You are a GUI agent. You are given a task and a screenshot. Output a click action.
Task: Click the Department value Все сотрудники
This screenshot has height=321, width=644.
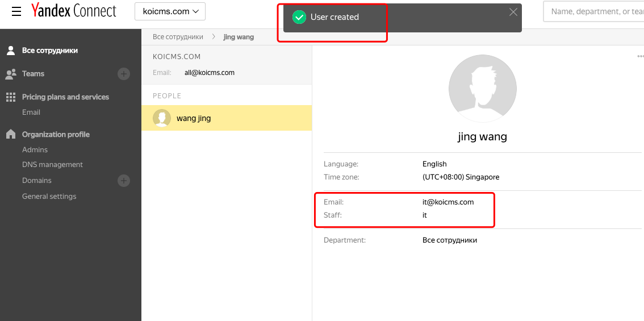coord(450,240)
